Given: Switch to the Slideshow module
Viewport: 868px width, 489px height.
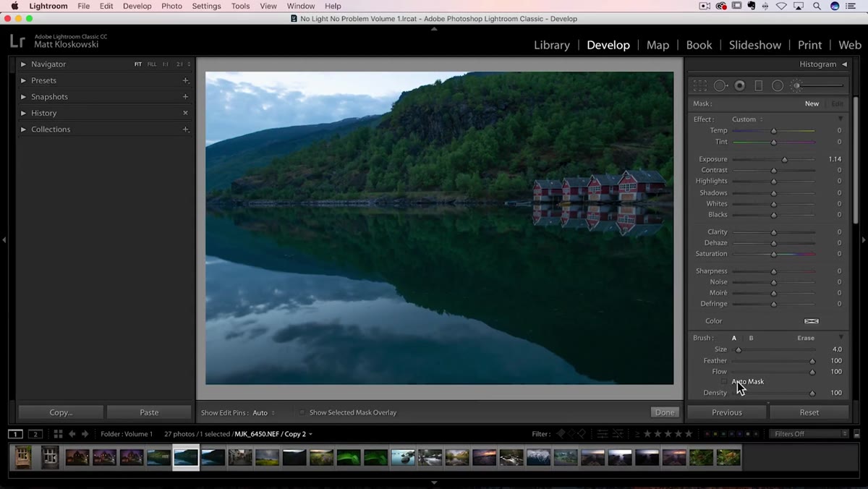Looking at the screenshot, I should tap(755, 45).
